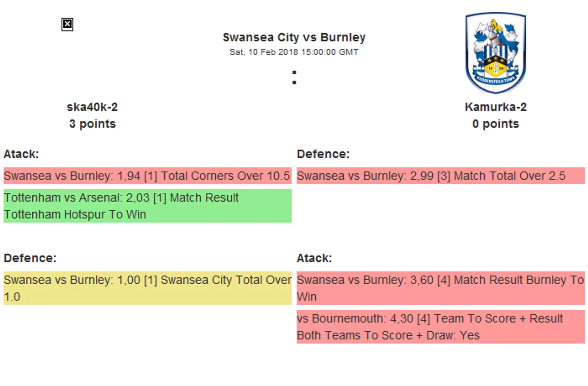
Task: Click the colon score separator
Action: click(294, 78)
